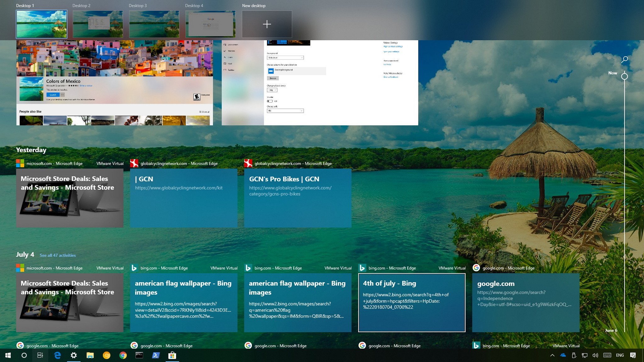Image resolution: width=644 pixels, height=362 pixels.
Task: Click New desktop tab to add
Action: pos(267,24)
